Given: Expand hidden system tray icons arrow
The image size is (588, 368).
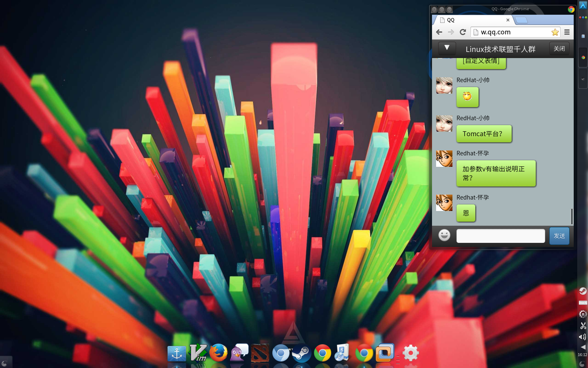Looking at the screenshot, I should 583,347.
